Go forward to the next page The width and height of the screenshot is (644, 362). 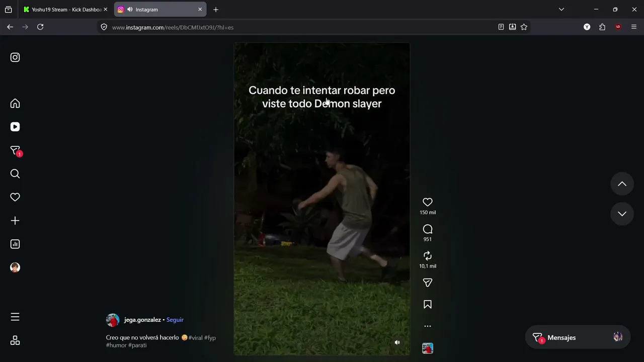pyautogui.click(x=25, y=27)
